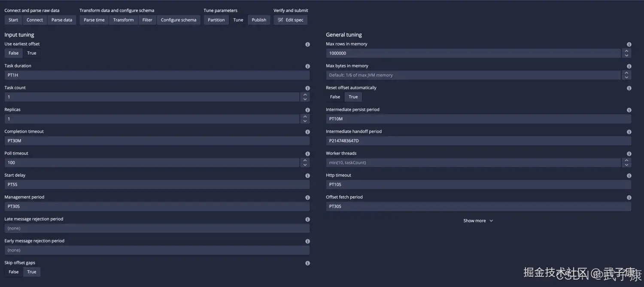Screen dimensions: 644x287
Task: Click info icon beside Max rows in memory
Action: (629, 44)
